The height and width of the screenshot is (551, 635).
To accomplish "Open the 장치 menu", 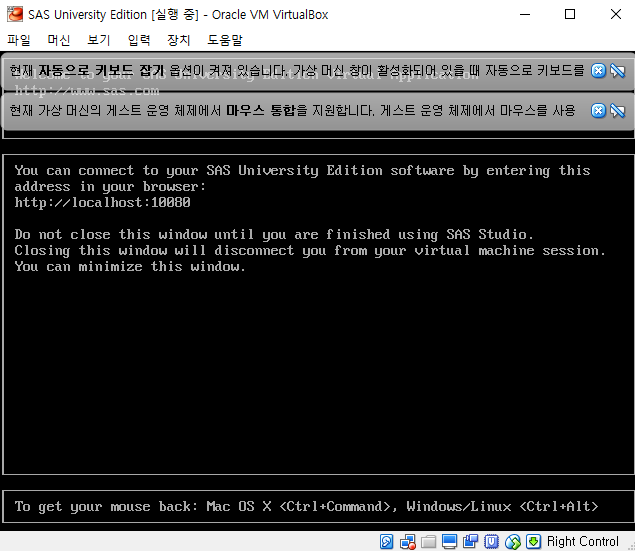I will coord(179,40).
